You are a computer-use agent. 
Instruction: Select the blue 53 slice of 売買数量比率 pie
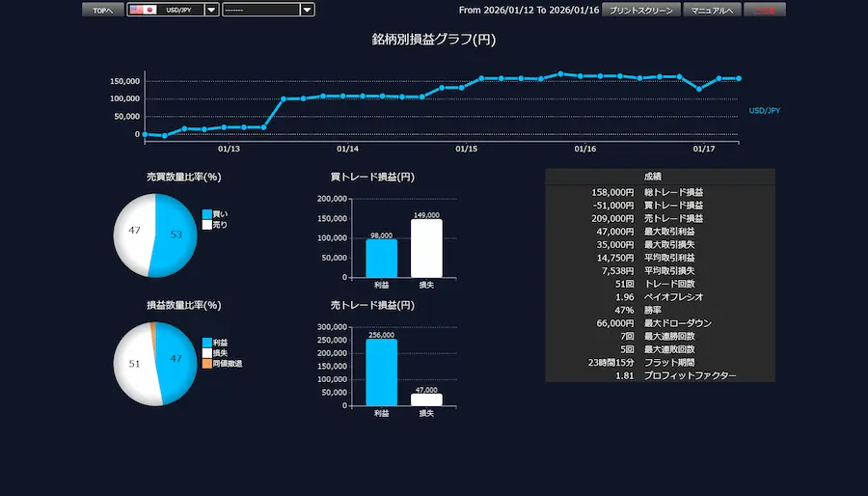[x=176, y=234]
